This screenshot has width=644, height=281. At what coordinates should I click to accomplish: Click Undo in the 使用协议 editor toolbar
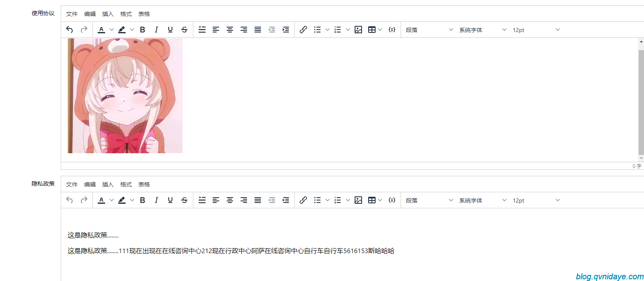(70, 30)
